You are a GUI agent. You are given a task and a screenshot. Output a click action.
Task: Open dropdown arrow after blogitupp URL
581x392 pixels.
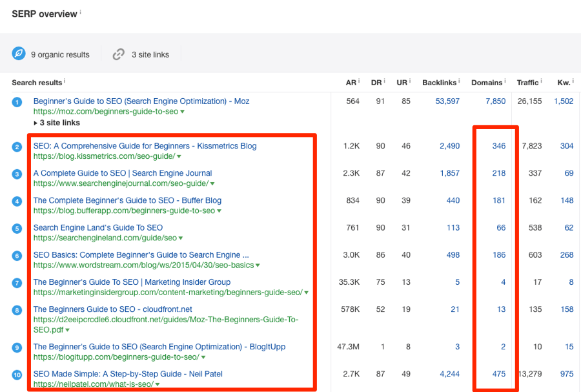tap(203, 358)
